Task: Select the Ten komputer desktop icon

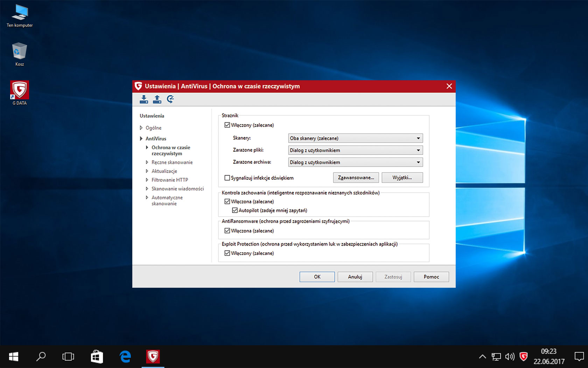Action: point(20,16)
